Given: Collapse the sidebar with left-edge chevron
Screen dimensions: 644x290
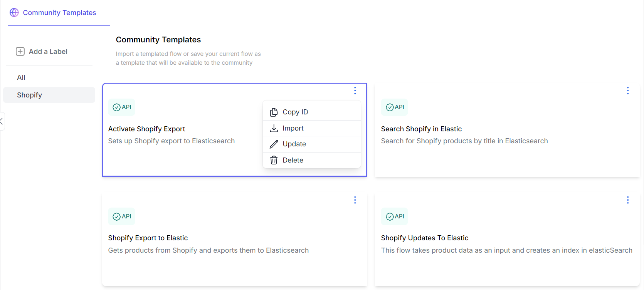Looking at the screenshot, I should coord(2,121).
